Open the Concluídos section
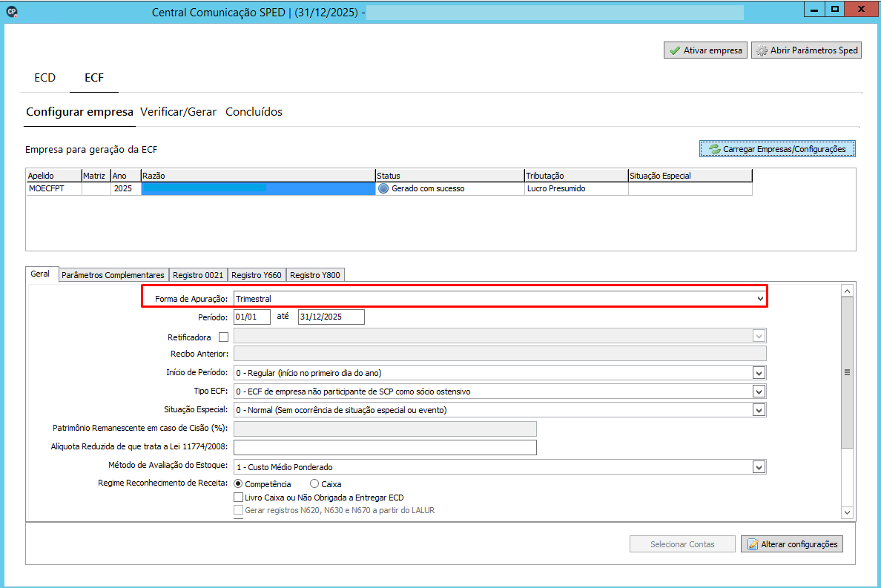The image size is (881, 588). [x=254, y=112]
